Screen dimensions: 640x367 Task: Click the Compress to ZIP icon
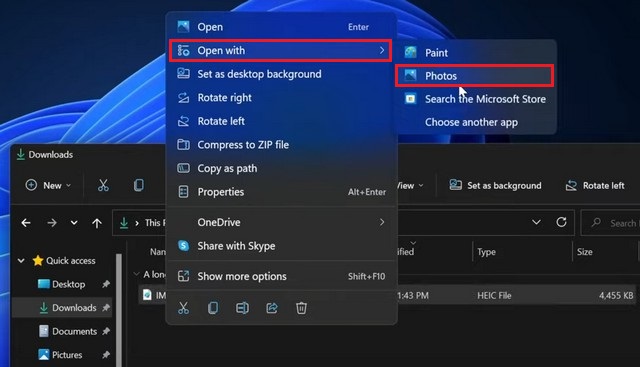184,145
